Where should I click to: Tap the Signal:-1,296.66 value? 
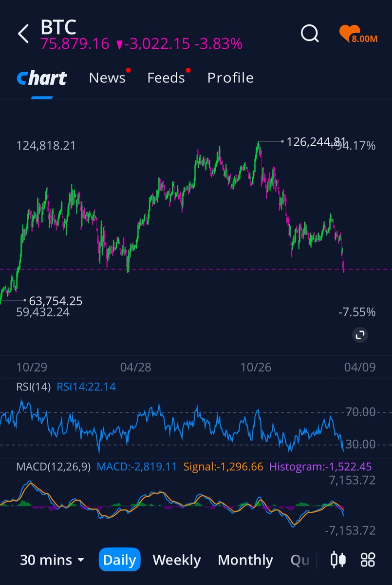click(x=223, y=467)
